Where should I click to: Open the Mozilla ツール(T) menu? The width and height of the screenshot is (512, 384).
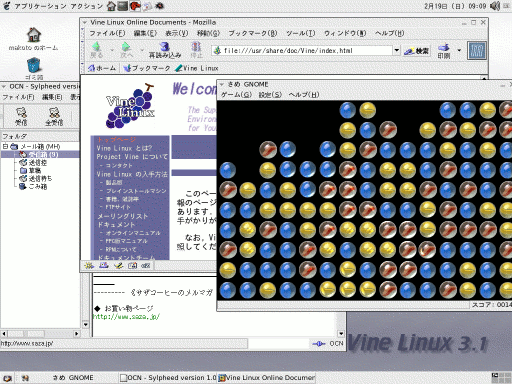point(301,33)
